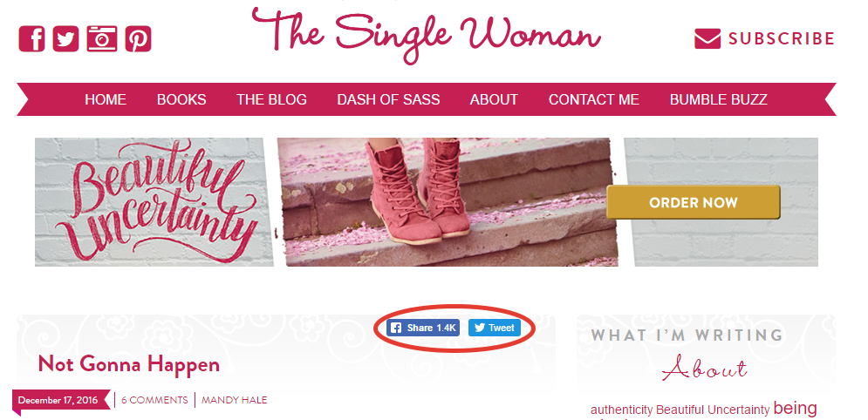Open the Pinterest icon in the header
The image size is (868, 420).
[138, 38]
